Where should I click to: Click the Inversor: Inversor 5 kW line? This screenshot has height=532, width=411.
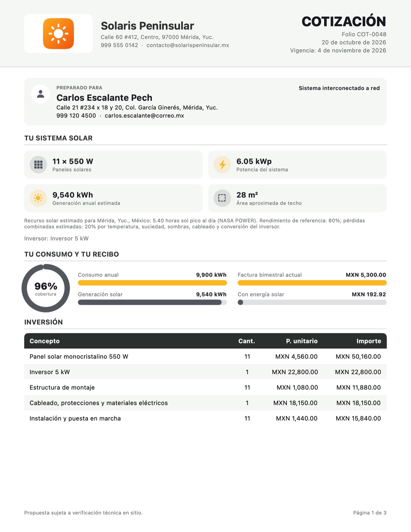click(56, 238)
